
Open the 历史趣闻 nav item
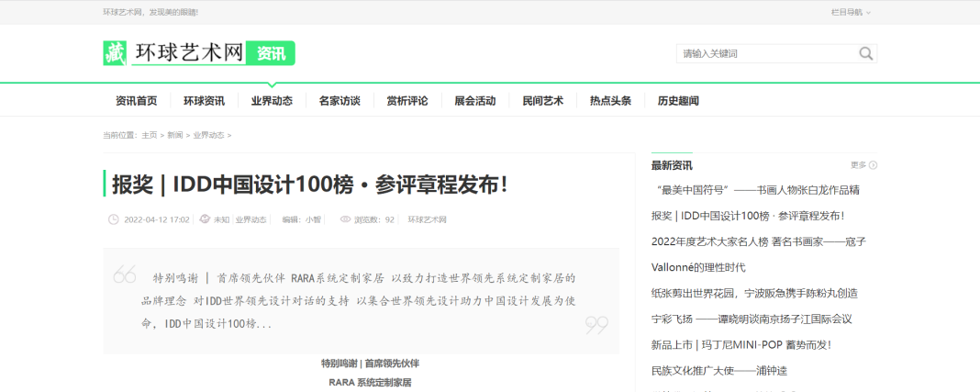678,101
